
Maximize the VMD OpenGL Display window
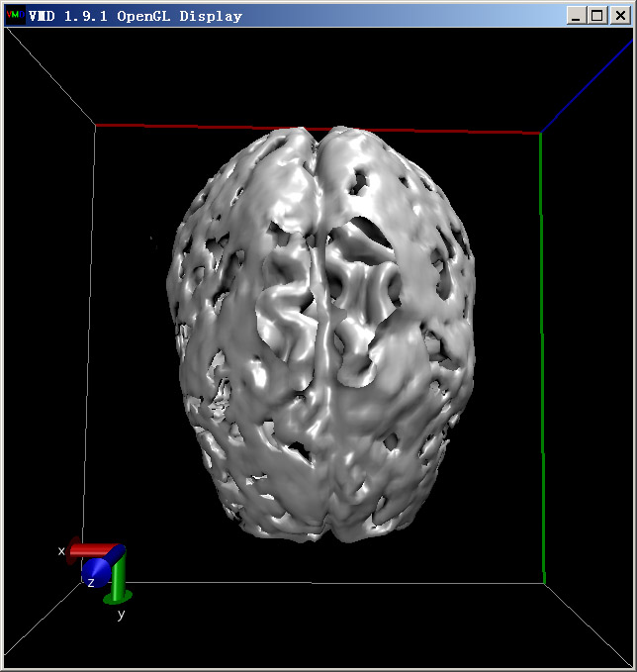coord(597,16)
